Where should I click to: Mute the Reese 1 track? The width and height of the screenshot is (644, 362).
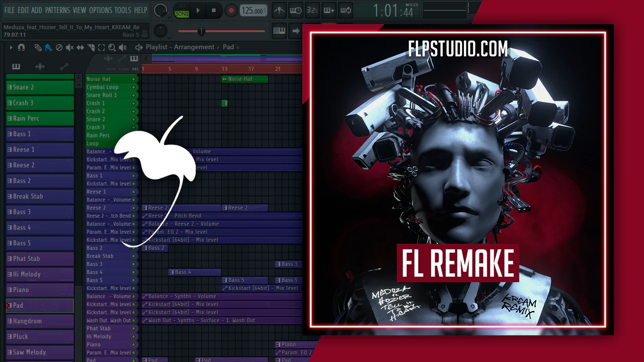click(134, 192)
